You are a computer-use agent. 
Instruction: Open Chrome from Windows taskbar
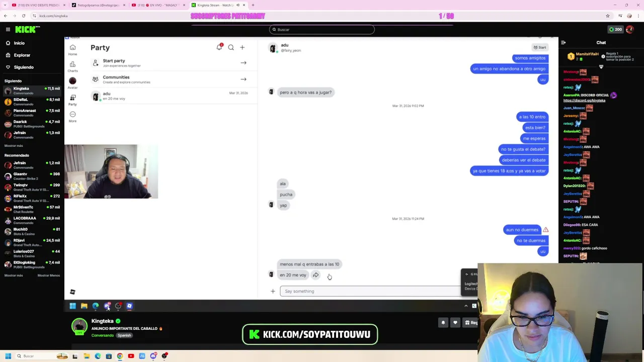click(x=120, y=356)
